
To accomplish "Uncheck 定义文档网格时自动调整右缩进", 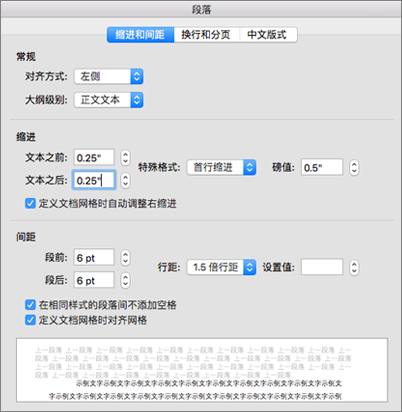I will 30,203.
